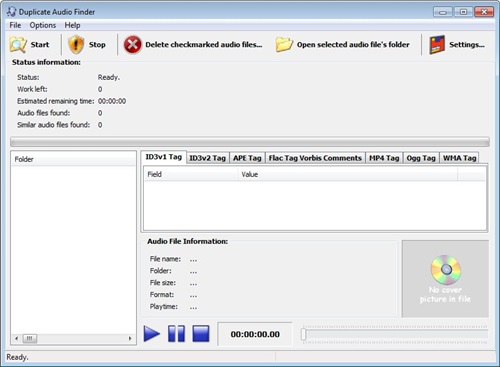This screenshot has width=500, height=367.
Task: Click the Folder list right scroll arrow
Action: (x=130, y=339)
